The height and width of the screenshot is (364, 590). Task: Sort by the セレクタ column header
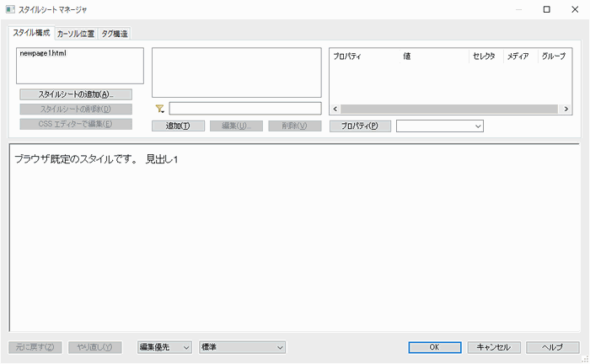(485, 56)
